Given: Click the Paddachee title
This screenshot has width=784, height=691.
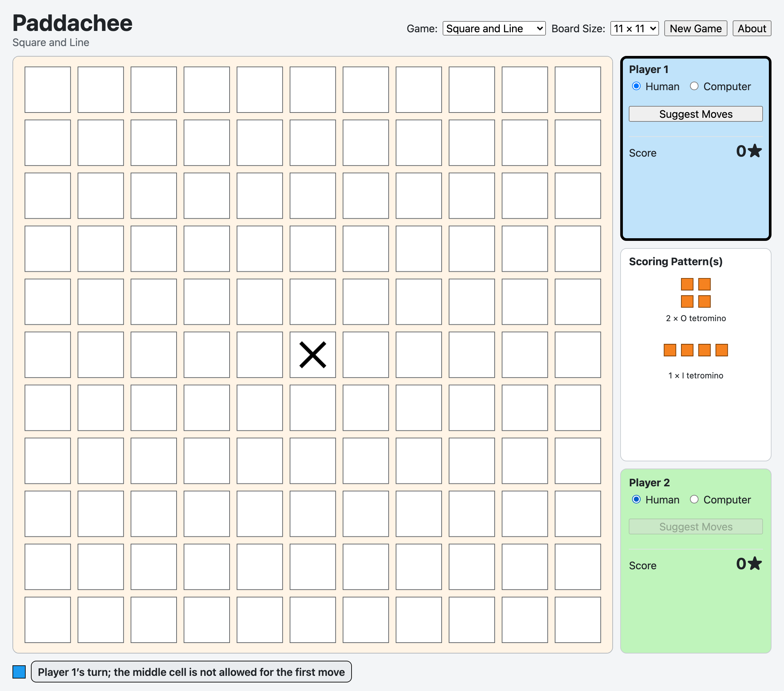Looking at the screenshot, I should [72, 23].
